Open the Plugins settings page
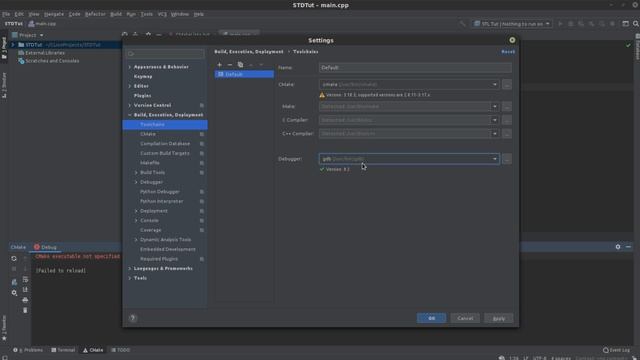640x360 pixels. (x=142, y=96)
